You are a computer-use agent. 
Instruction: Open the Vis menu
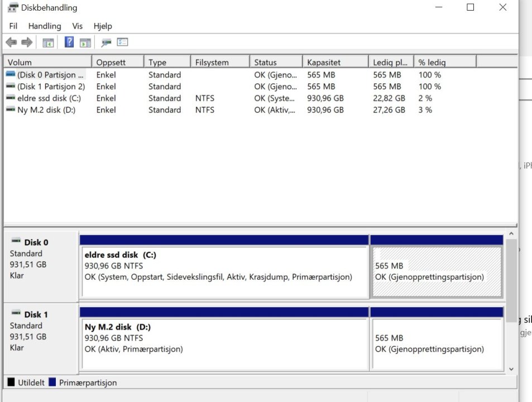coord(77,26)
